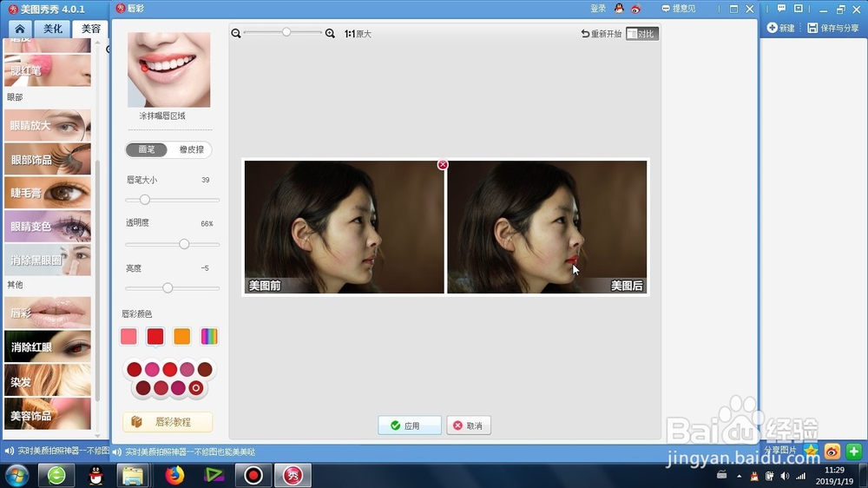Image resolution: width=868 pixels, height=488 pixels.
Task: Click the 亮度 brightness slider handle
Action: [x=168, y=288]
